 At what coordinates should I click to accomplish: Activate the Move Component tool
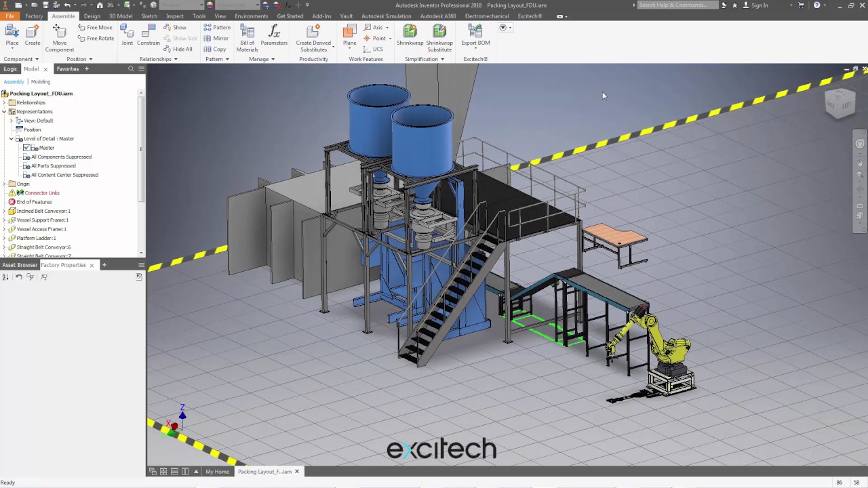click(x=60, y=39)
